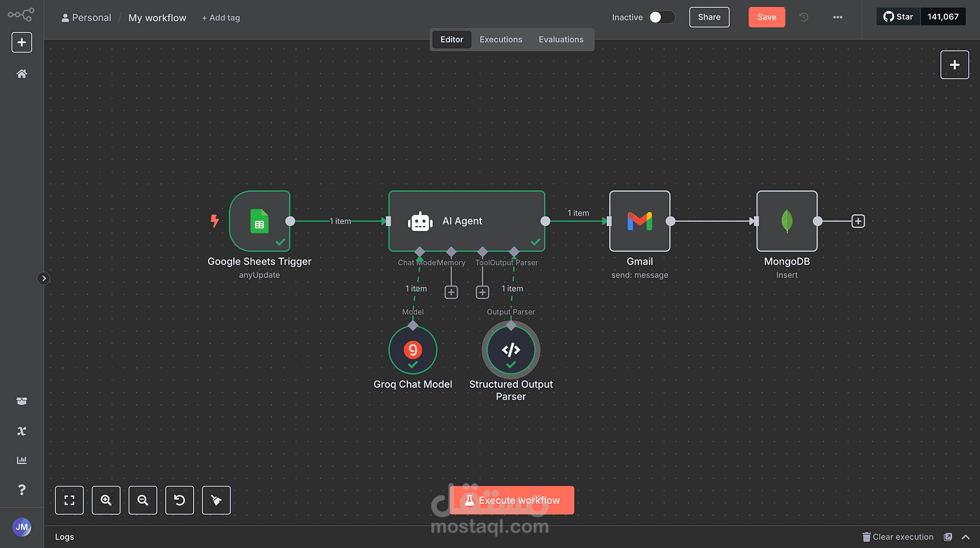This screenshot has height=548, width=980.
Task: Click the Google Sheets Trigger output handle
Action: [x=290, y=221]
